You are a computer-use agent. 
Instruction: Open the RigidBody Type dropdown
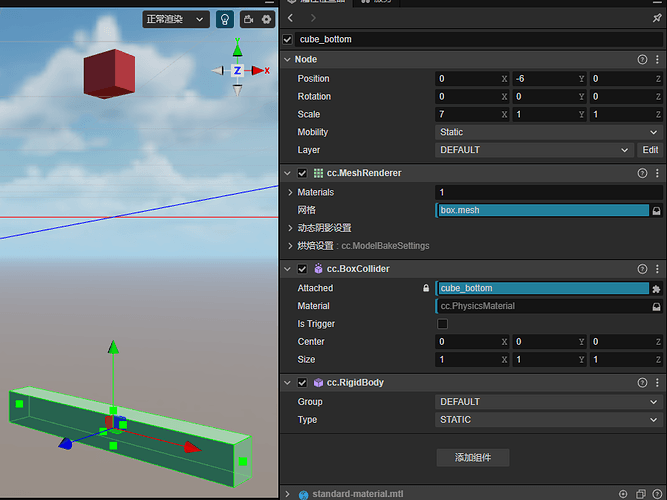549,420
